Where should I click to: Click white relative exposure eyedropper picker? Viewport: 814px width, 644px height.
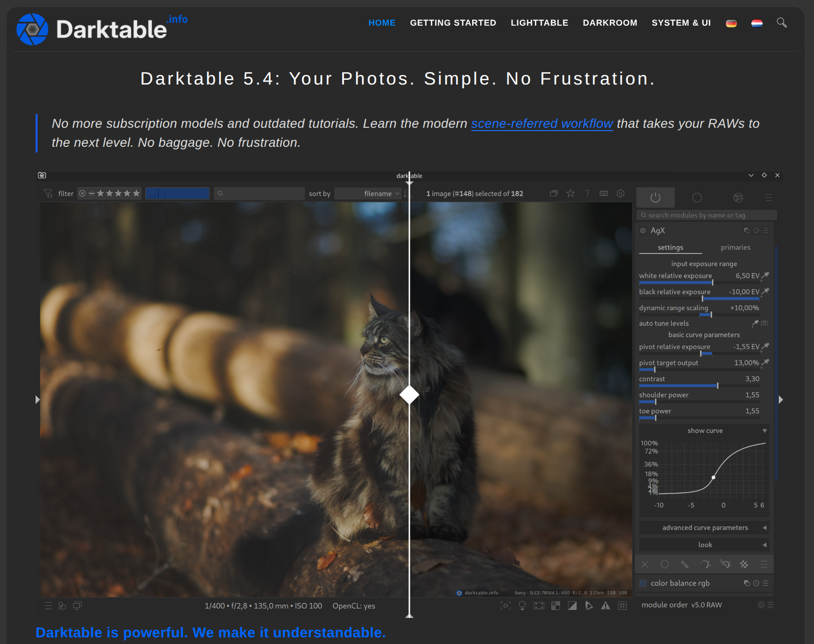[x=765, y=275]
